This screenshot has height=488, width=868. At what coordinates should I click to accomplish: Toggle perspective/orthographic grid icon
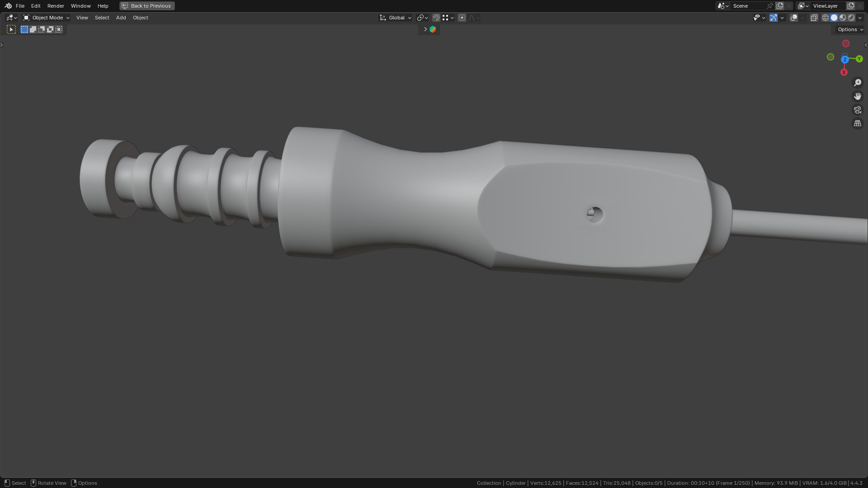(858, 123)
